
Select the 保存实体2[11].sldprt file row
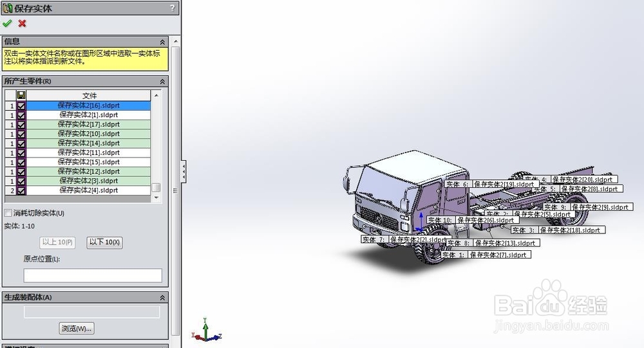point(88,152)
